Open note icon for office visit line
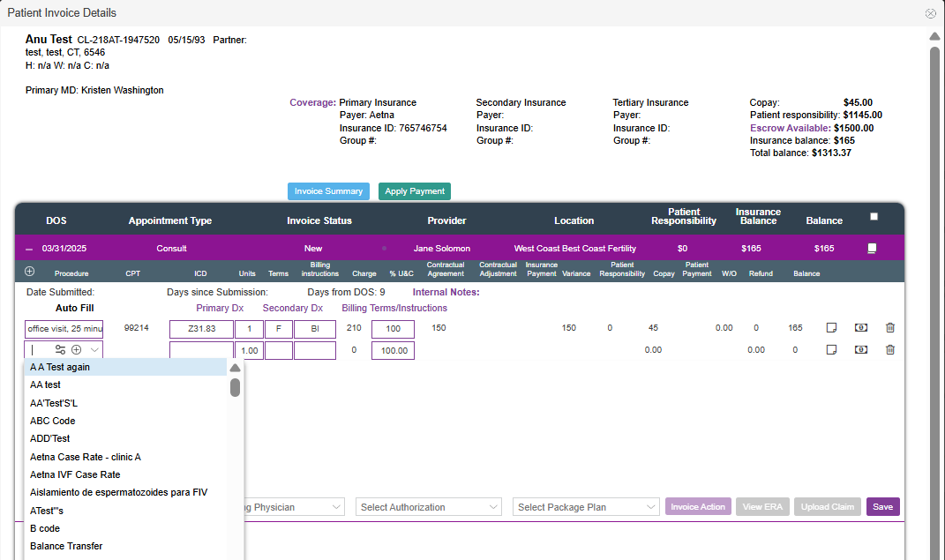The height and width of the screenshot is (560, 945). (831, 328)
